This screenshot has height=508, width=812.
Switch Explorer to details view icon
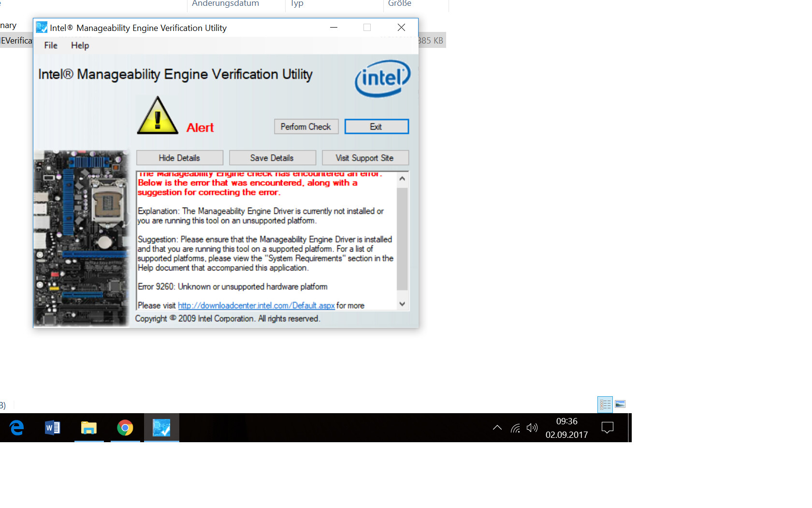click(x=605, y=404)
